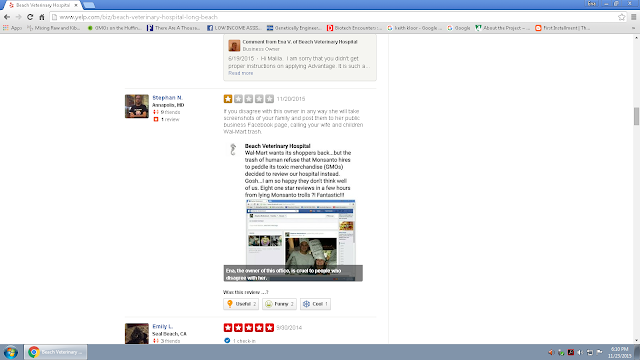
Task: Click Stephan N.'s 1 review icon
Action: coord(156,120)
